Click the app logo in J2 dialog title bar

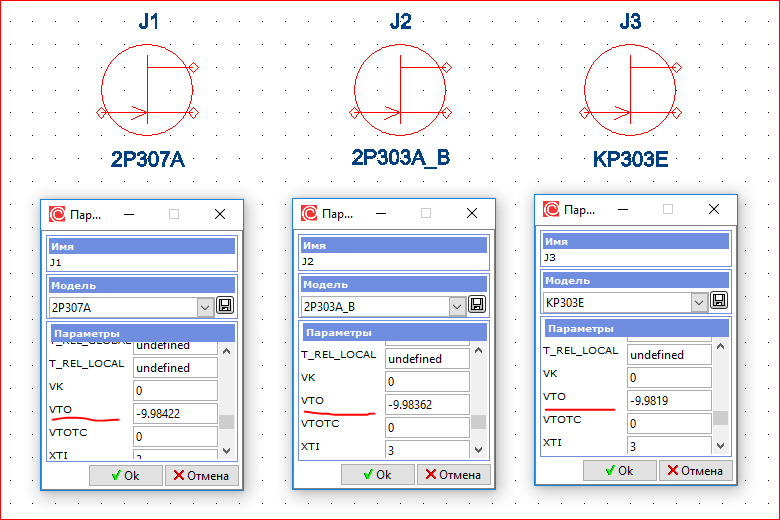(309, 213)
